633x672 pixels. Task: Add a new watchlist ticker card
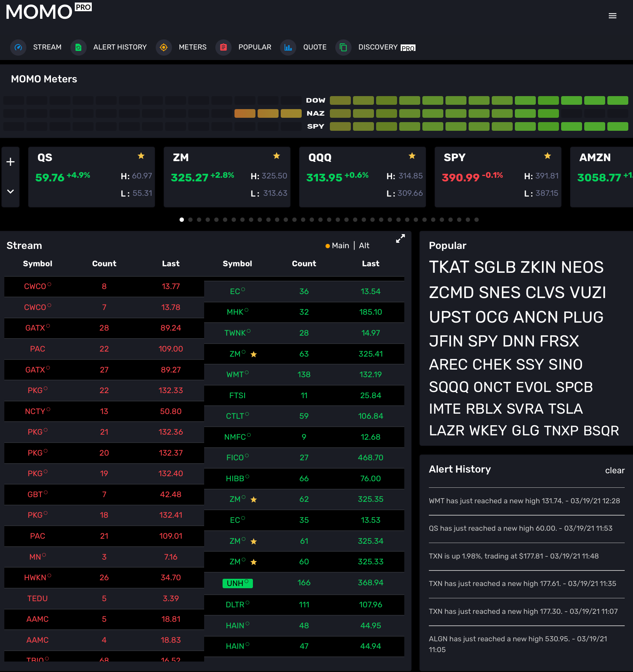[10, 162]
